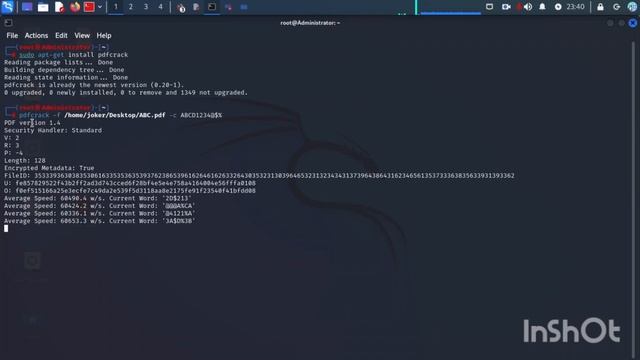Select the purple taskbar window icon
The height and width of the screenshot is (360, 640).
pos(228,7)
